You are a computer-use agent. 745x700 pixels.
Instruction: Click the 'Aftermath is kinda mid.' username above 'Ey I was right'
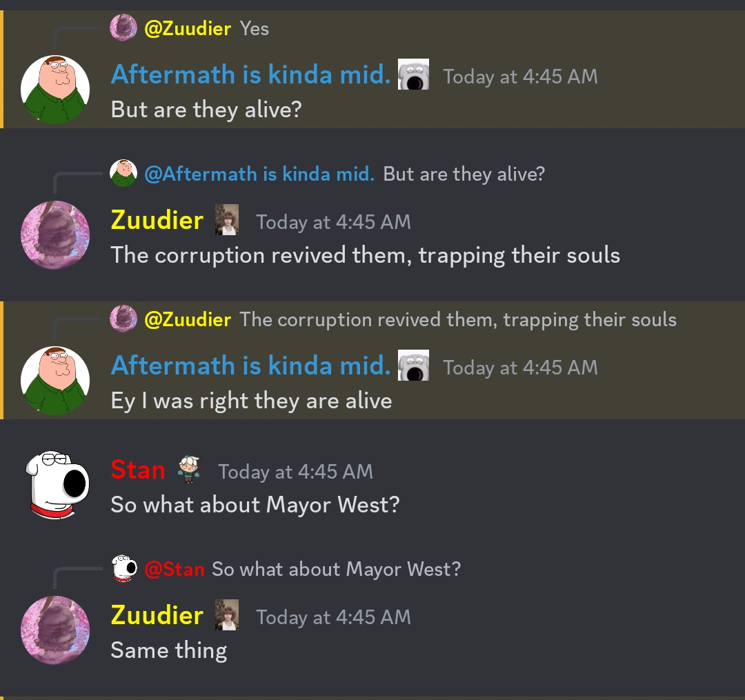pyautogui.click(x=251, y=366)
